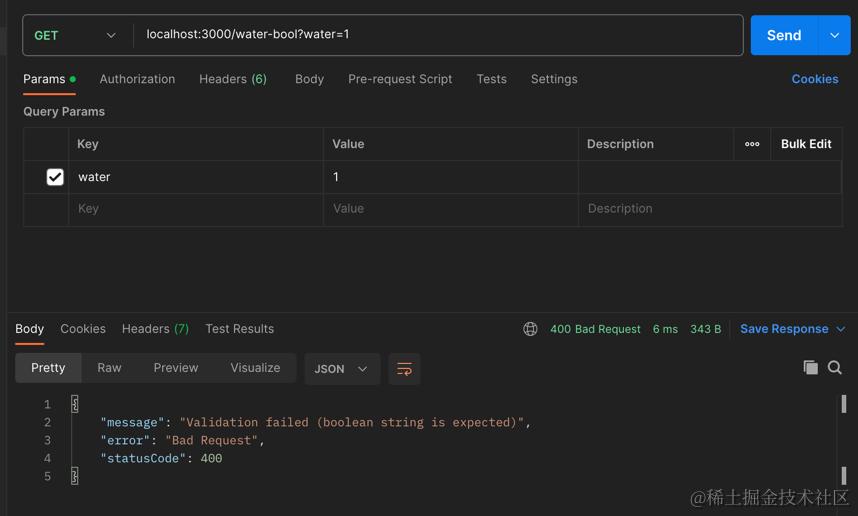Open the request Headers (6) tab
Viewport: 858px width, 516px height.
point(232,79)
